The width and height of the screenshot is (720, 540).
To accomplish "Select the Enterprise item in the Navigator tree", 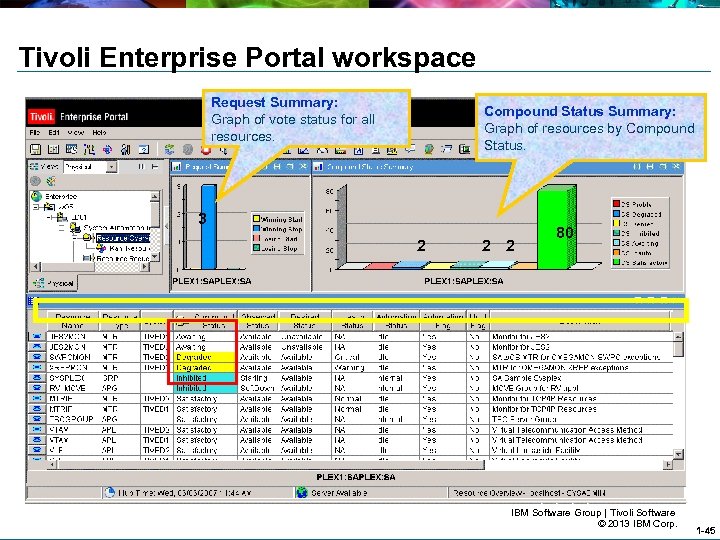I will click(x=61, y=197).
